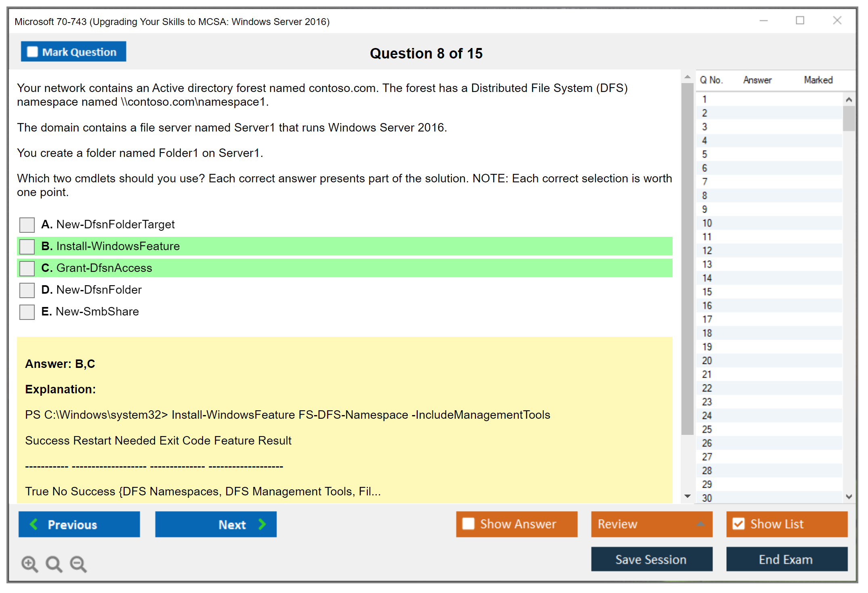Click the reset zoom magnifier icon
This screenshot has width=868, height=593.
point(54,564)
